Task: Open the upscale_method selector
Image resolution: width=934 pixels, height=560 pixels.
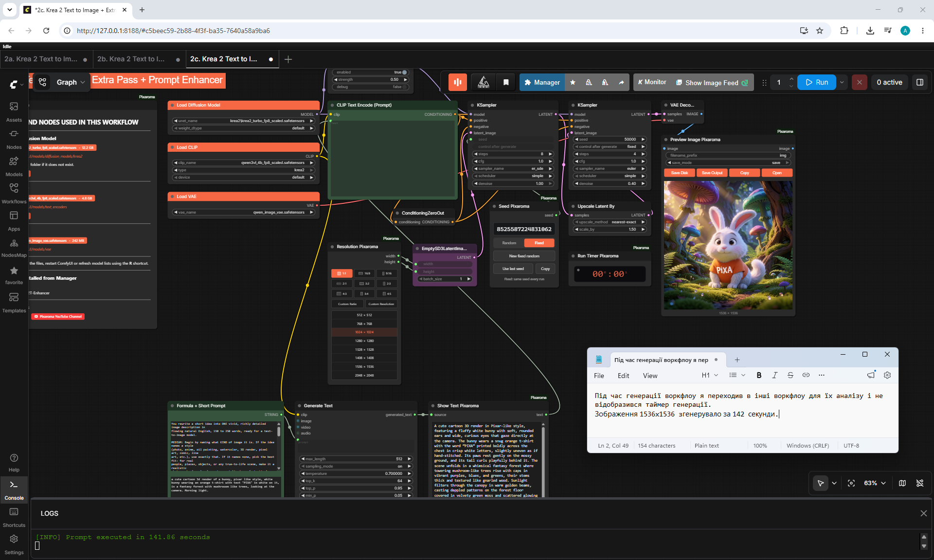Action: (610, 222)
